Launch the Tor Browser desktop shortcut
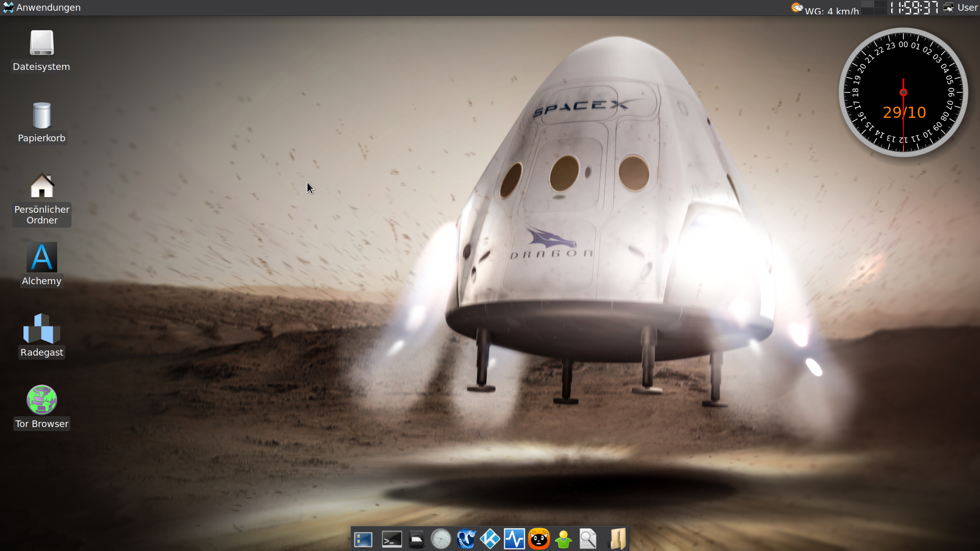Screen dimensions: 980x551 click(x=41, y=400)
